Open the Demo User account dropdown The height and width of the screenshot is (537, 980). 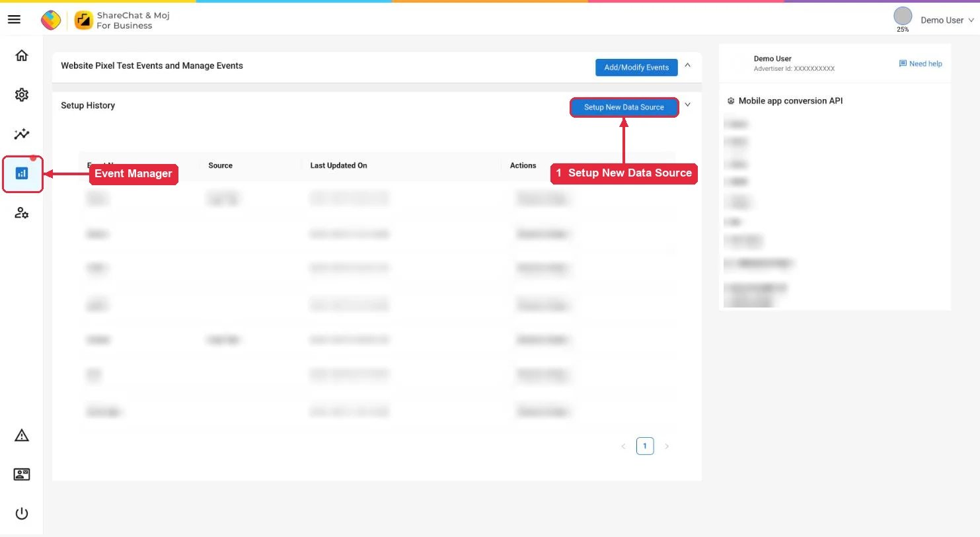947,21
